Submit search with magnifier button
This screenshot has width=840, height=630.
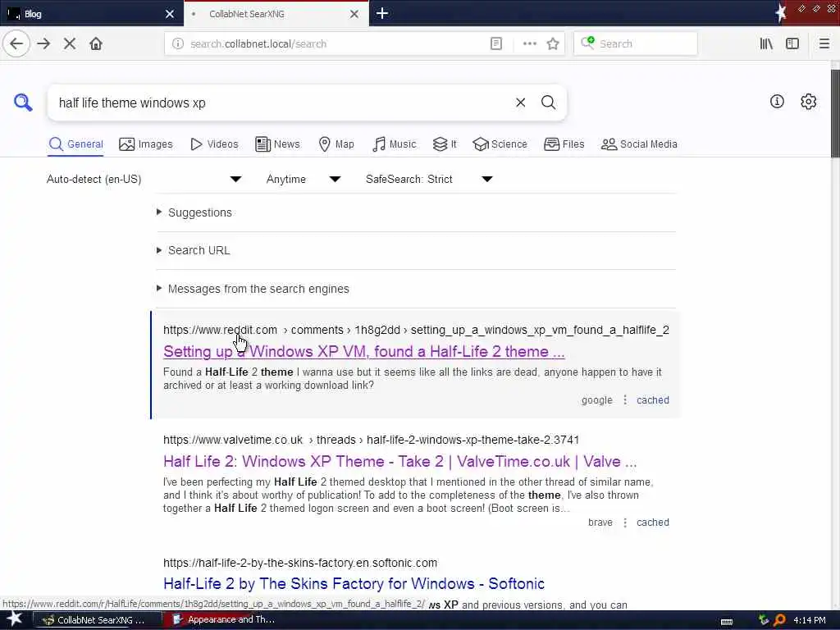pyautogui.click(x=548, y=103)
